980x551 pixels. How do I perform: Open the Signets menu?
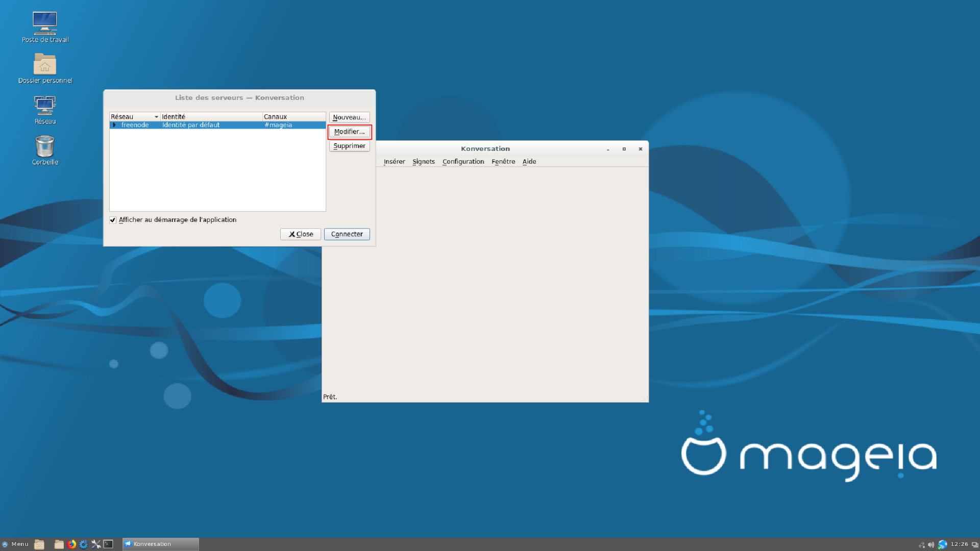tap(423, 162)
